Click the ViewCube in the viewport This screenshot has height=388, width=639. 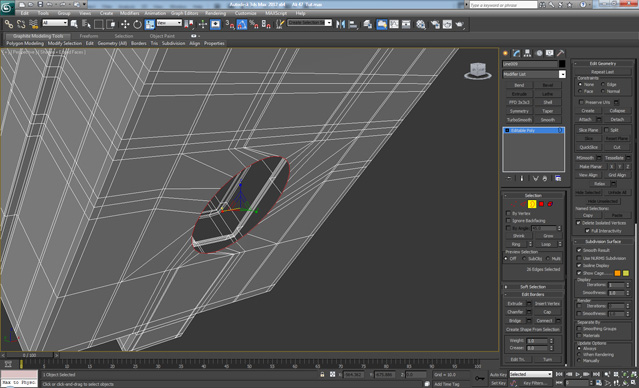tap(477, 71)
